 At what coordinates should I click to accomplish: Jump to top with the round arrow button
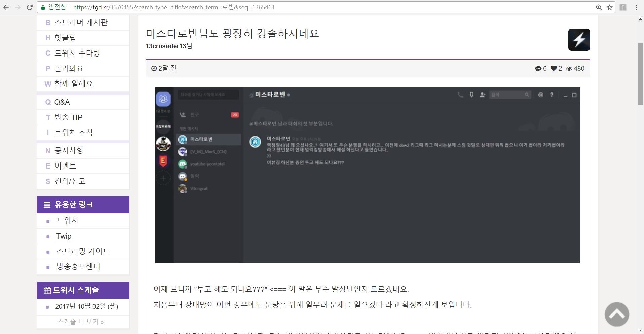617,314
